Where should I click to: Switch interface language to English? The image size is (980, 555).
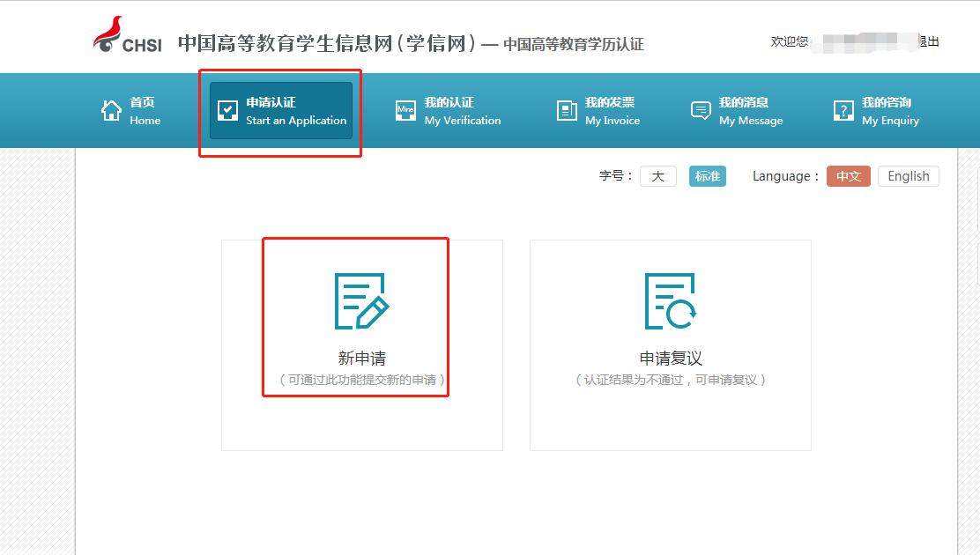(x=909, y=176)
